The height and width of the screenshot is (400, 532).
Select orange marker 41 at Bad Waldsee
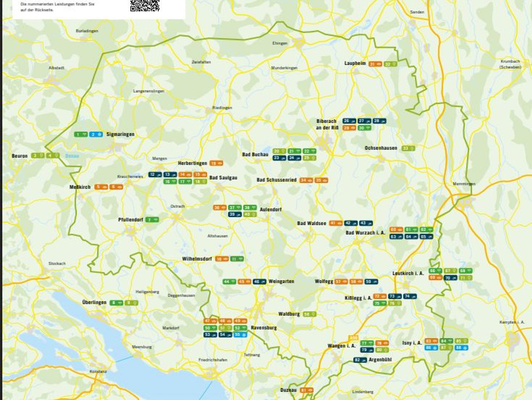pyautogui.click(x=336, y=223)
